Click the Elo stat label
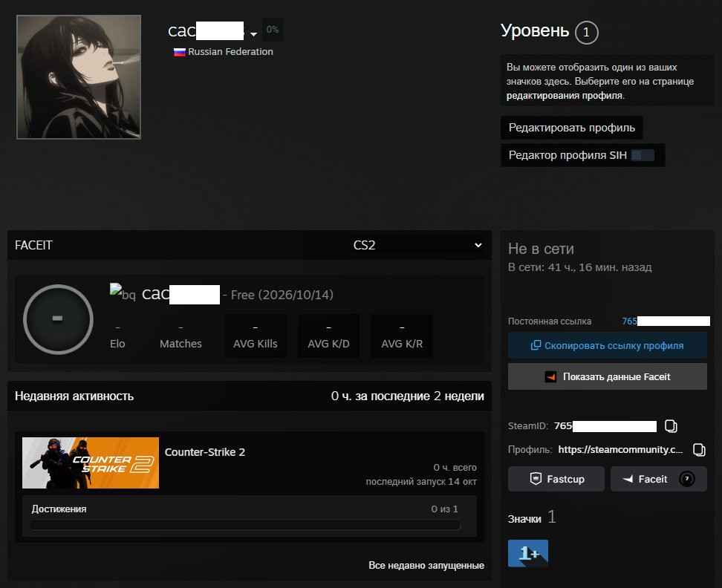722x588 pixels. coord(117,344)
